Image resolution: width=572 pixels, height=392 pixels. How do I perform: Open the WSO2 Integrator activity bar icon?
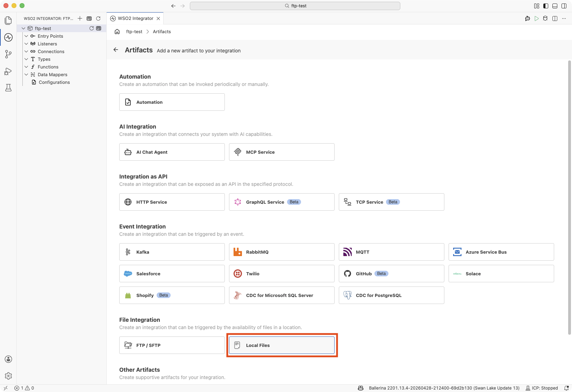coord(8,37)
